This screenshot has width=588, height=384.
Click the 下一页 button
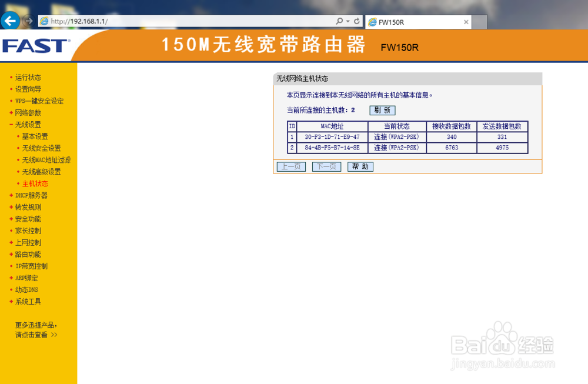(326, 166)
